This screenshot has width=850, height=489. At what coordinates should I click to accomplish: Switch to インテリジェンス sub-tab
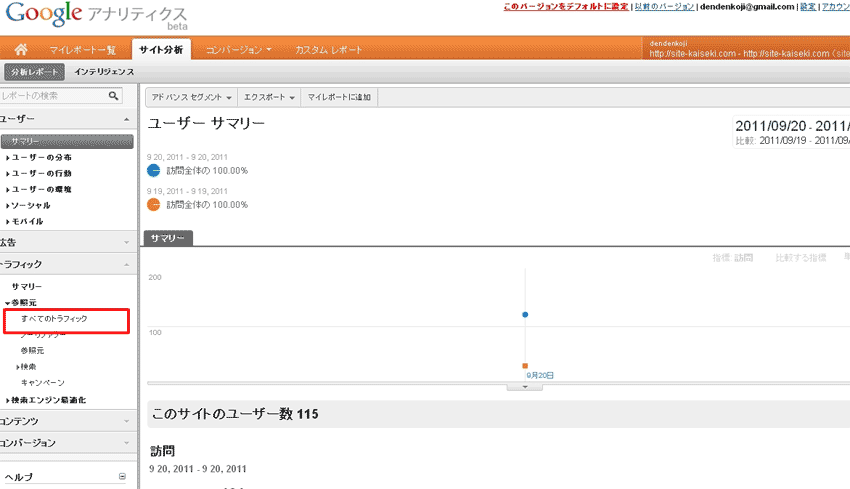click(x=104, y=72)
